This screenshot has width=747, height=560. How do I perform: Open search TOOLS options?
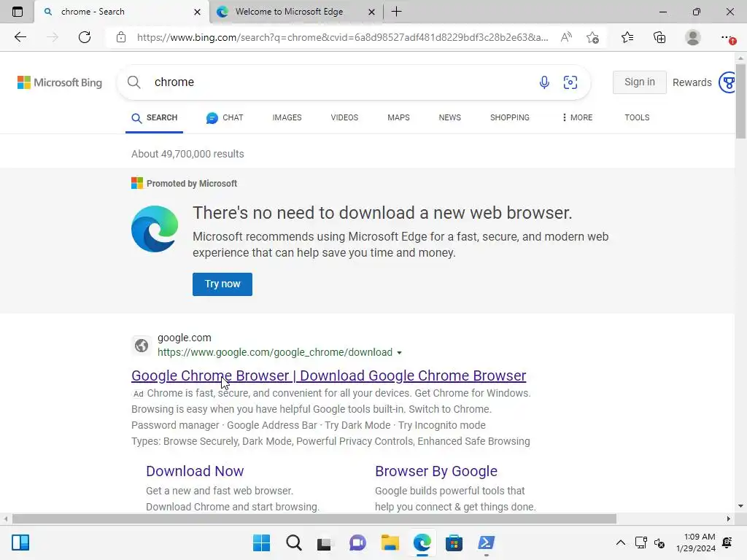637,117
